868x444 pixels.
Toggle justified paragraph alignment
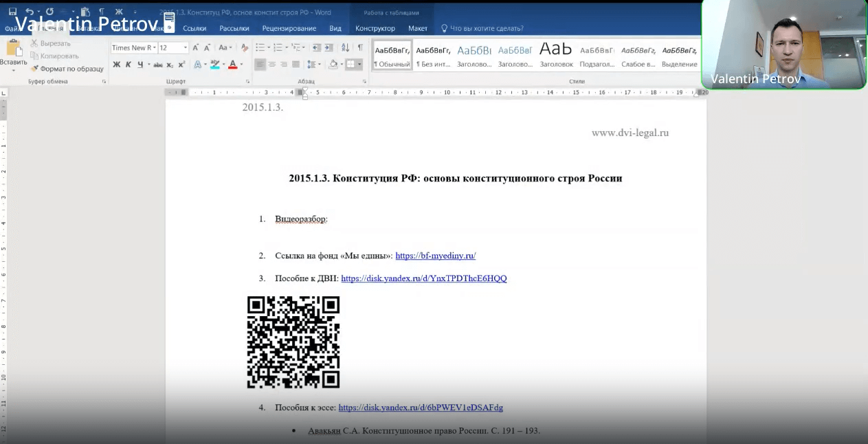pyautogui.click(x=296, y=65)
